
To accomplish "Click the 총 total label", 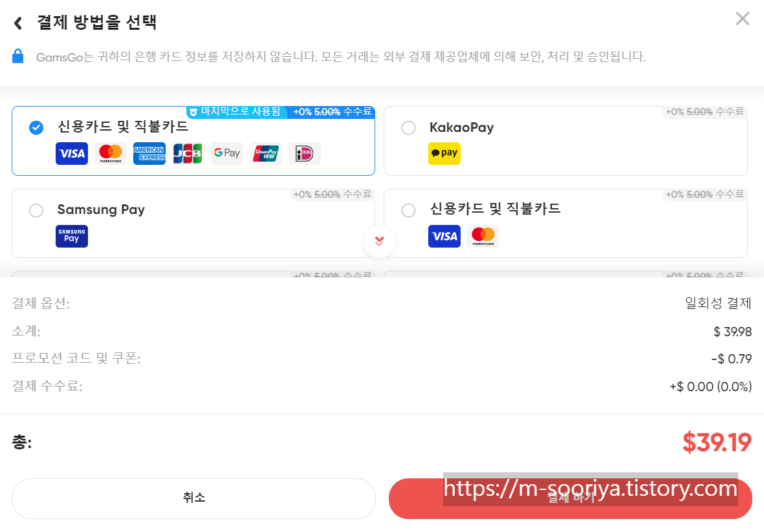I will click(22, 442).
